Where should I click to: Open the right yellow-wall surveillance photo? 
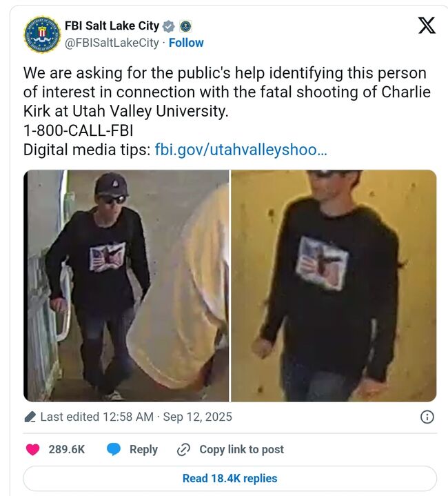coord(334,286)
